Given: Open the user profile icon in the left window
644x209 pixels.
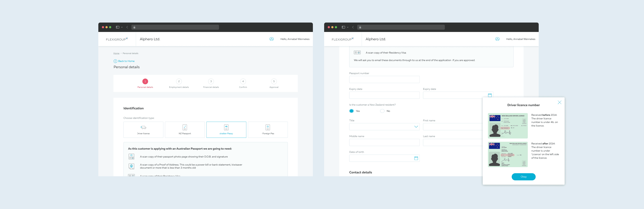Looking at the screenshot, I should coord(272,39).
